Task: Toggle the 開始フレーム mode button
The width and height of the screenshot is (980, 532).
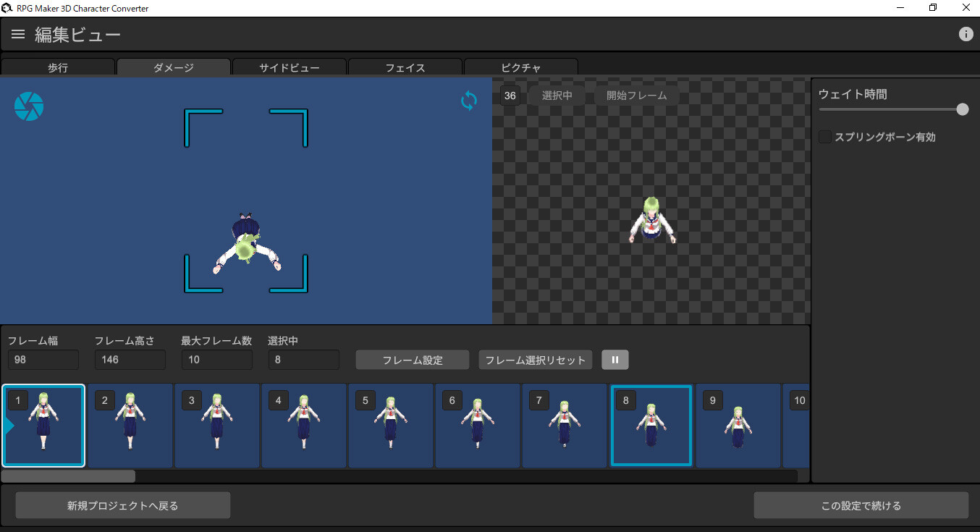Action: 637,95
